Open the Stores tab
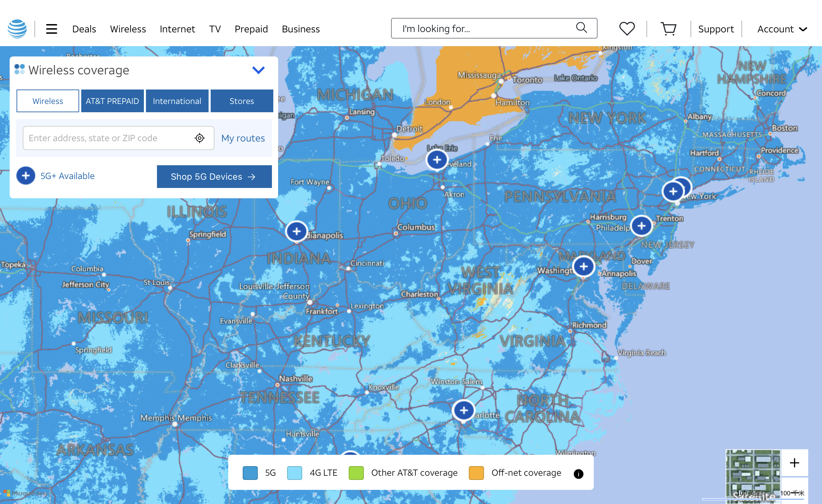The height and width of the screenshot is (504, 822). 242,101
